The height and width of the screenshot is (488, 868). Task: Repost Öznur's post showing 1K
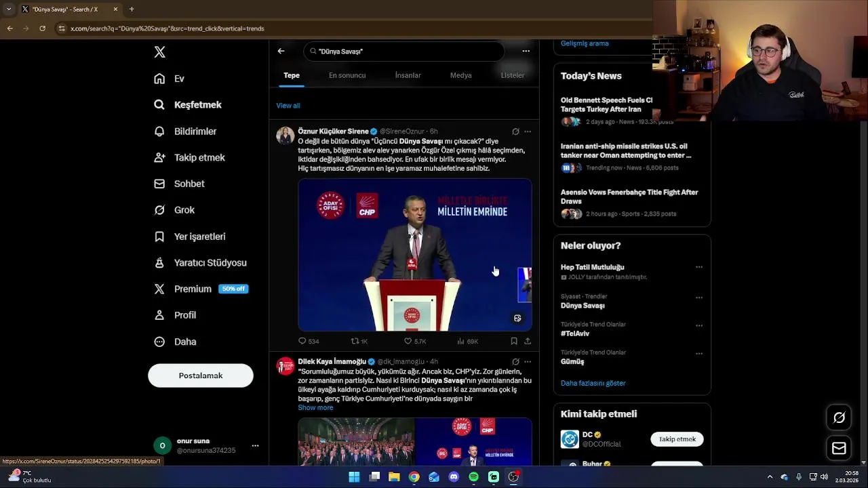tap(359, 341)
